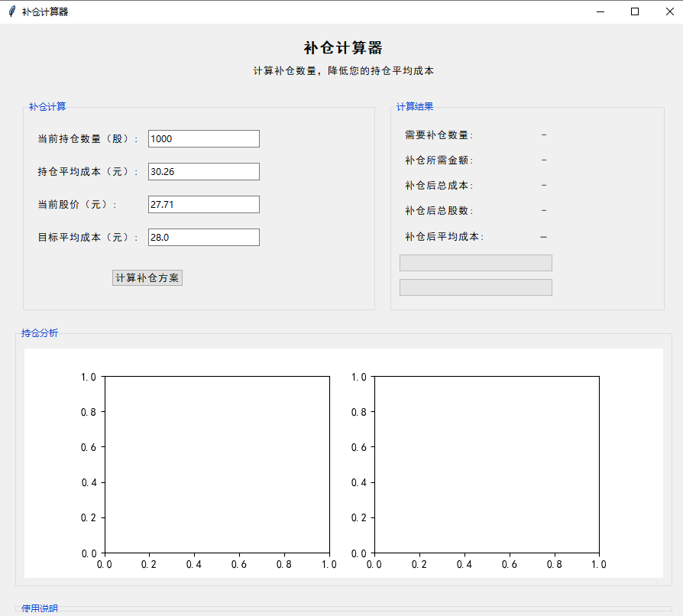The width and height of the screenshot is (683, 616).
Task: Click inside the right empty chart area
Action: click(x=487, y=465)
